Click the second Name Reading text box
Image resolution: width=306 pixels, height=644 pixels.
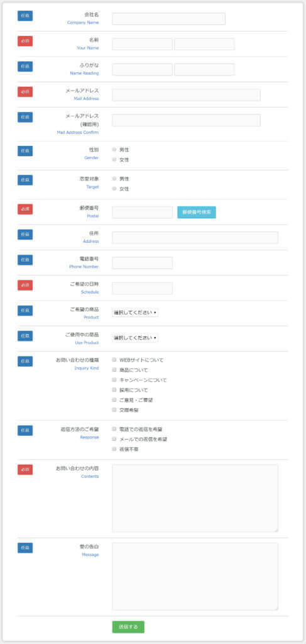(x=204, y=69)
